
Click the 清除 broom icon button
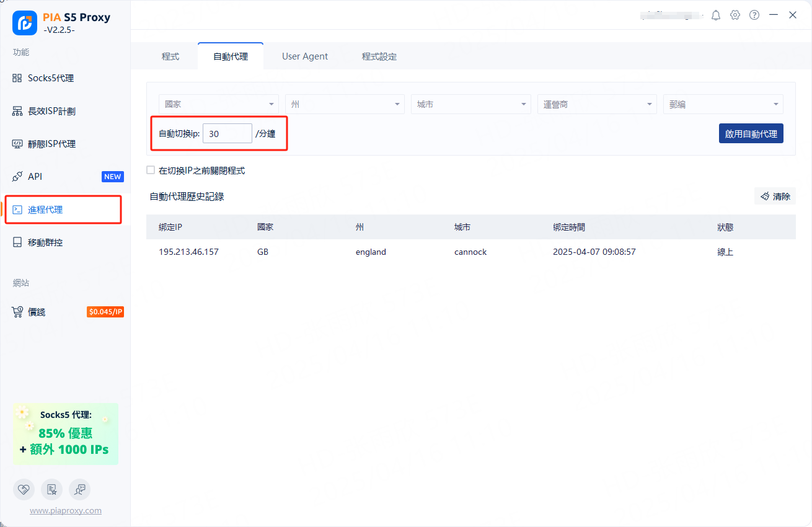pos(775,197)
